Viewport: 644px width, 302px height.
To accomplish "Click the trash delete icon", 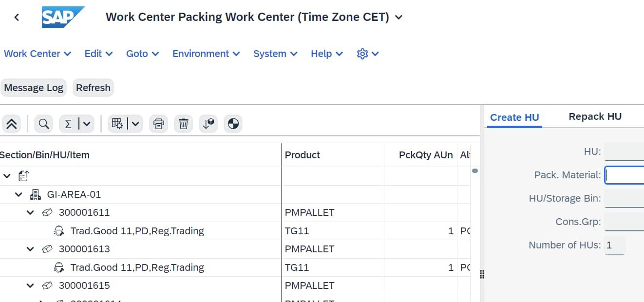I will [183, 124].
